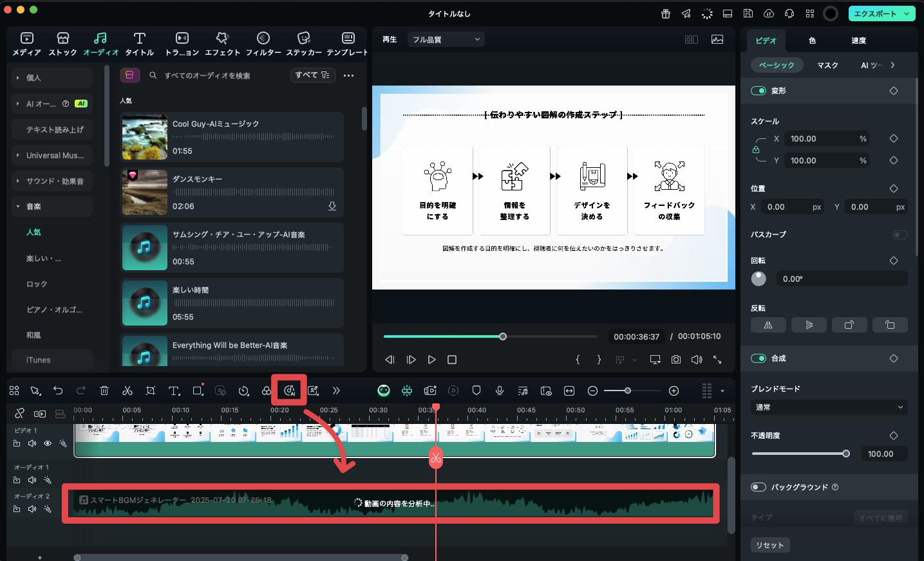
Task: Click the undo arrow in timeline toolbar
Action: click(x=58, y=391)
